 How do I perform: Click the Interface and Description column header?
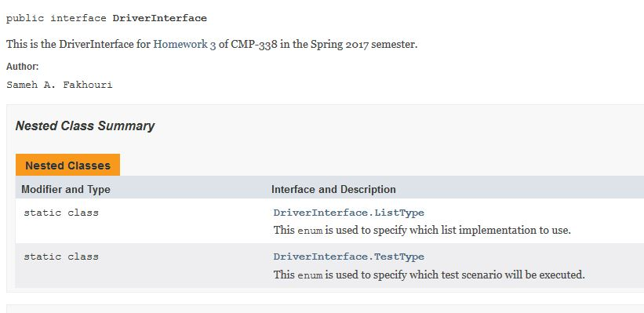pos(333,189)
